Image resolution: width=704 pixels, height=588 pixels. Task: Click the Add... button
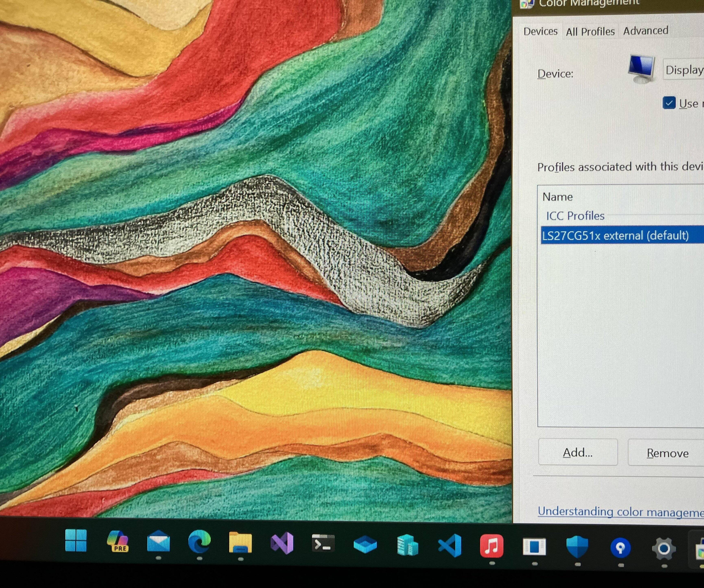pos(578,452)
